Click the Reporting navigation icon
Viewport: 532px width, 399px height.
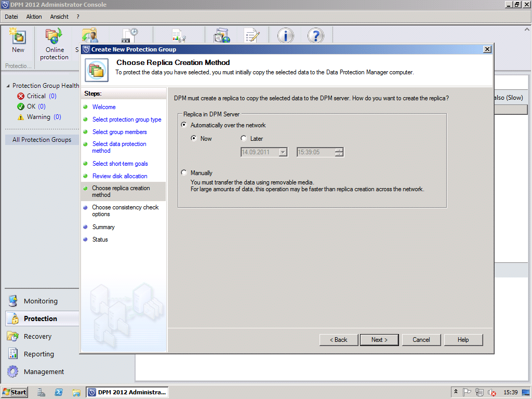[x=13, y=354]
